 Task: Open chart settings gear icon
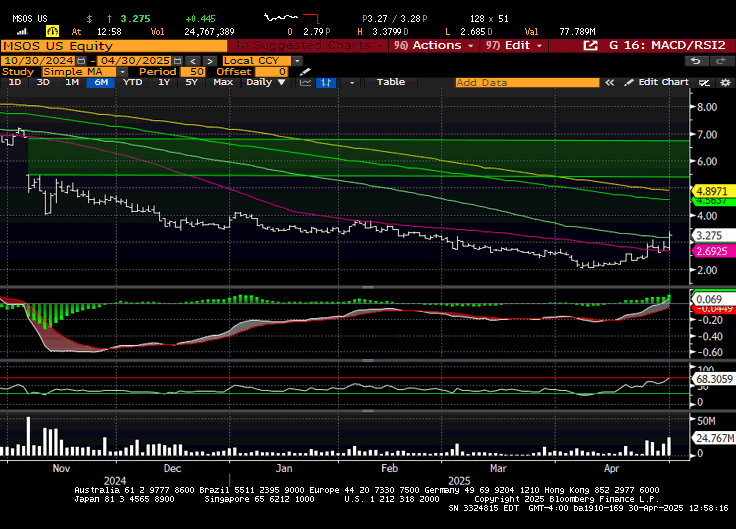click(x=725, y=83)
